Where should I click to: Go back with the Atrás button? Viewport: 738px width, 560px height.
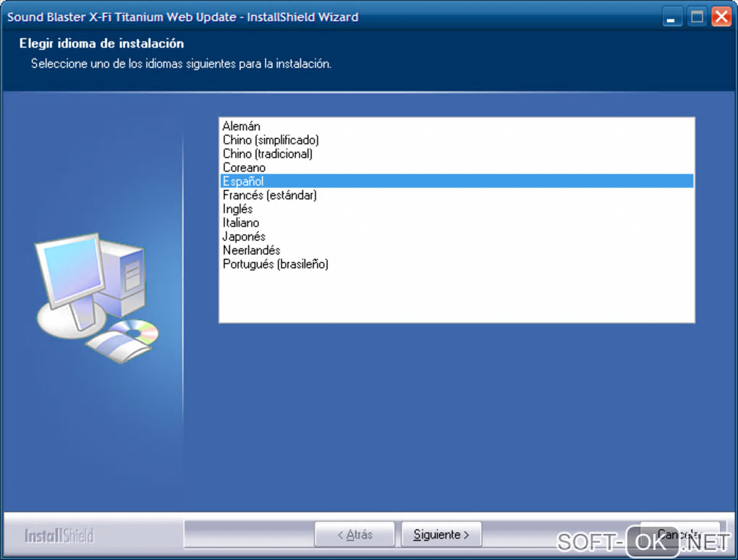coord(355,535)
